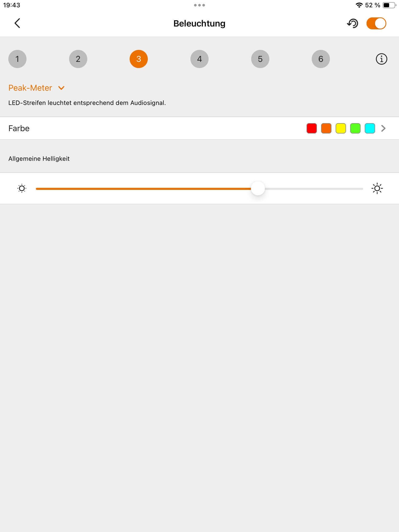Reset lighting settings with circular arrow icon
Viewport: 399px width, 532px height.
tap(353, 23)
